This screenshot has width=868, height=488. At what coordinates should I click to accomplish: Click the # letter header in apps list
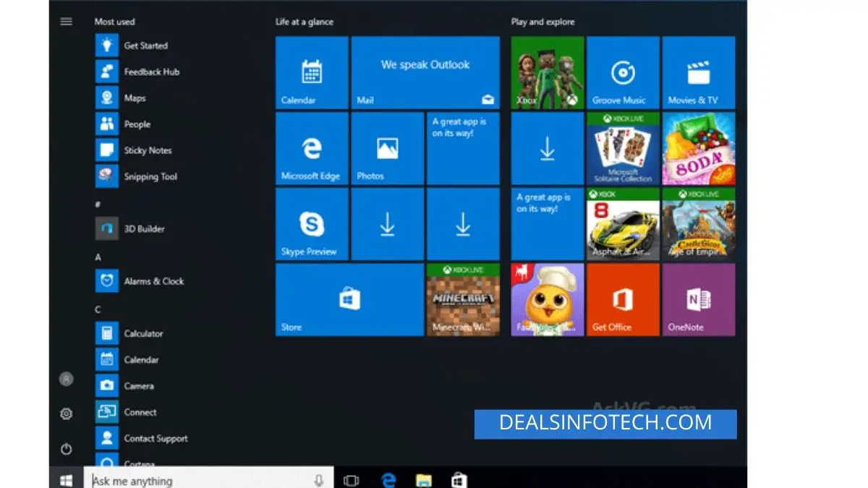coord(98,205)
